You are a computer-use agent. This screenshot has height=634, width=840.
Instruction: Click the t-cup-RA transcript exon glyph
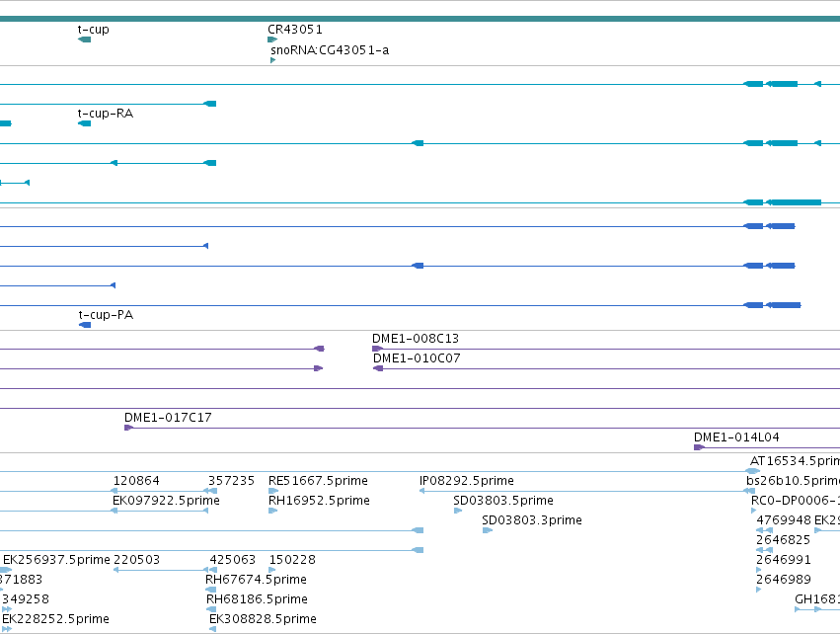click(84, 123)
